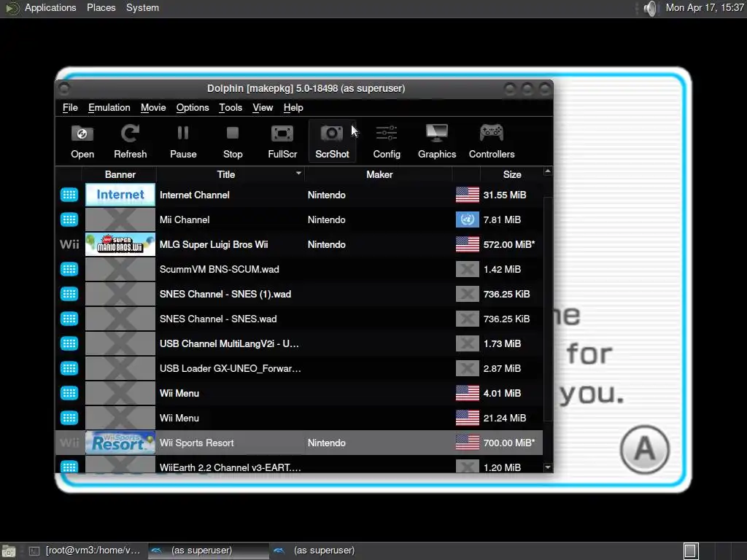
Task: Open the Help menu
Action: (293, 108)
